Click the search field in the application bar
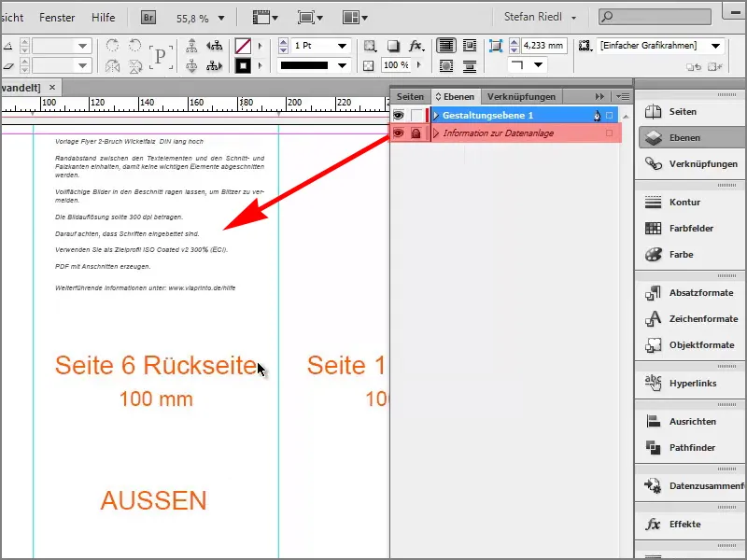The image size is (747, 560). [x=655, y=17]
